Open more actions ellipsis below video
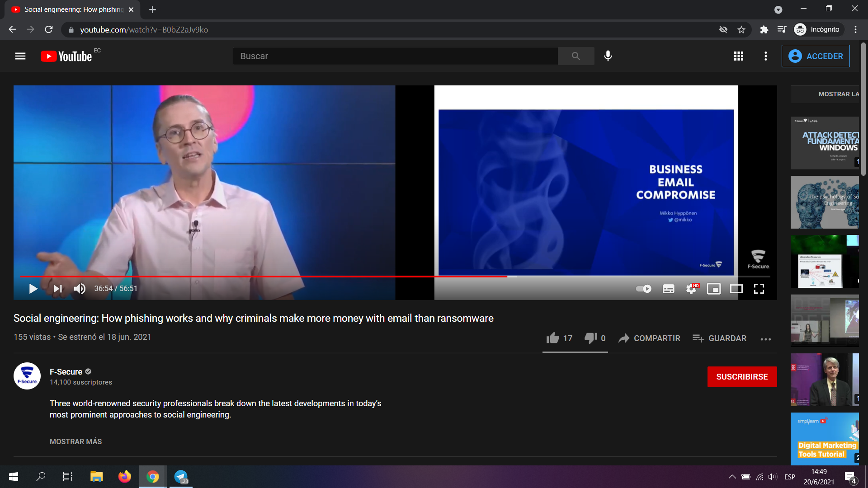 point(765,339)
